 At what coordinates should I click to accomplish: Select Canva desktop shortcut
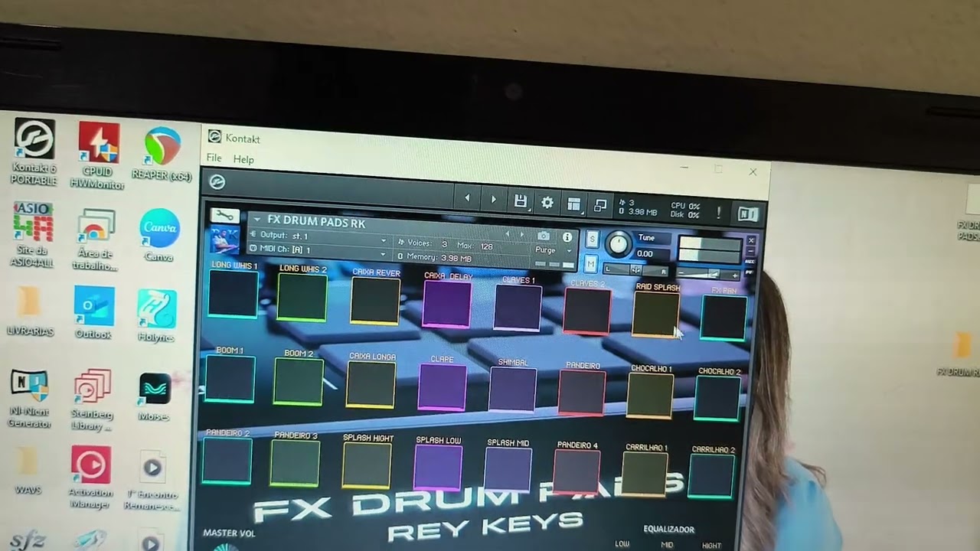(159, 236)
